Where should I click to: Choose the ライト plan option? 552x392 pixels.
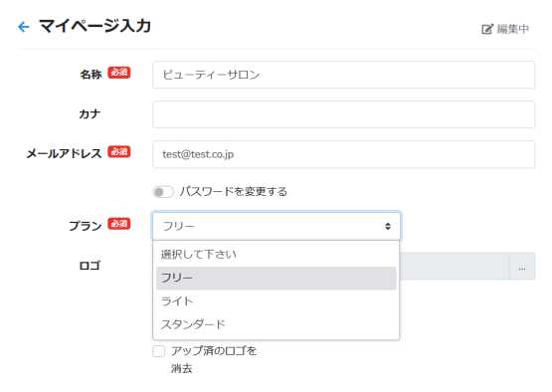pyautogui.click(x=276, y=301)
